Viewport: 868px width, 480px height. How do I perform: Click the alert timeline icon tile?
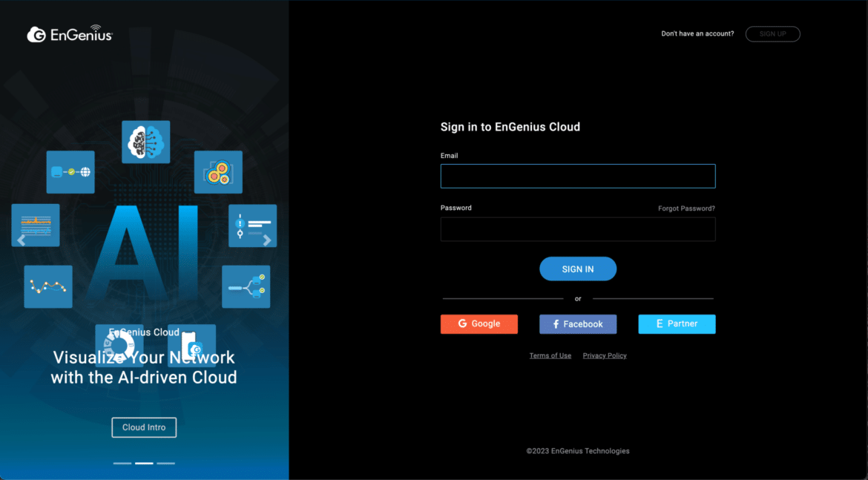coord(252,226)
